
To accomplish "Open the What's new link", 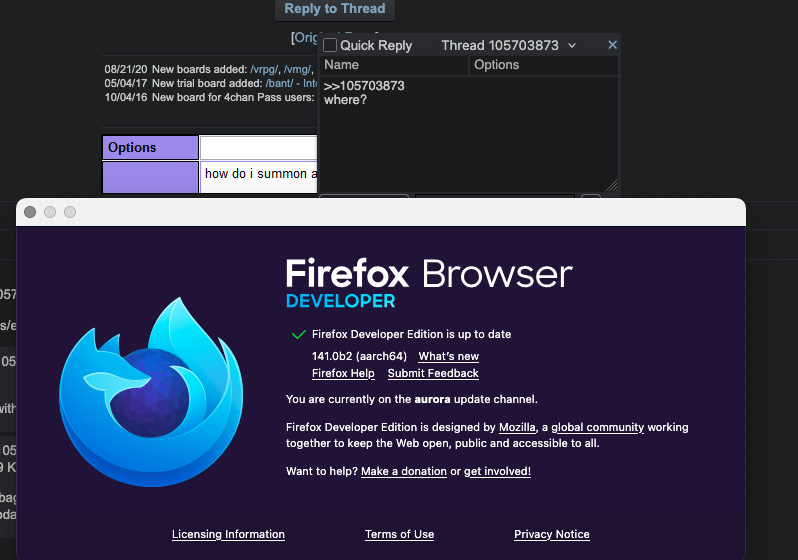I will click(x=448, y=356).
